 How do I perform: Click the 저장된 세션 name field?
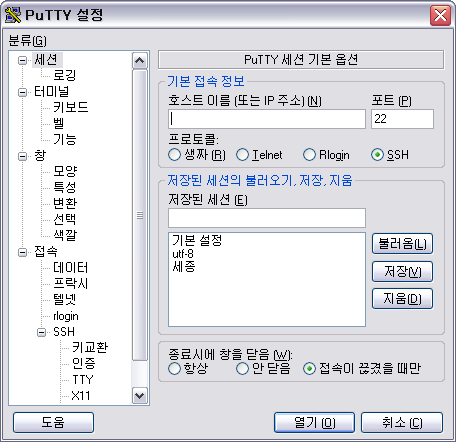tap(267, 218)
